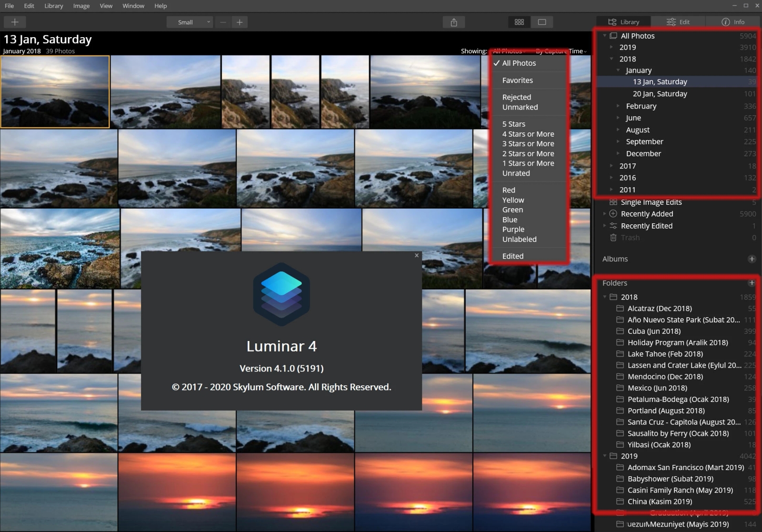The height and width of the screenshot is (532, 762).
Task: Open the Library menu
Action: (x=53, y=6)
